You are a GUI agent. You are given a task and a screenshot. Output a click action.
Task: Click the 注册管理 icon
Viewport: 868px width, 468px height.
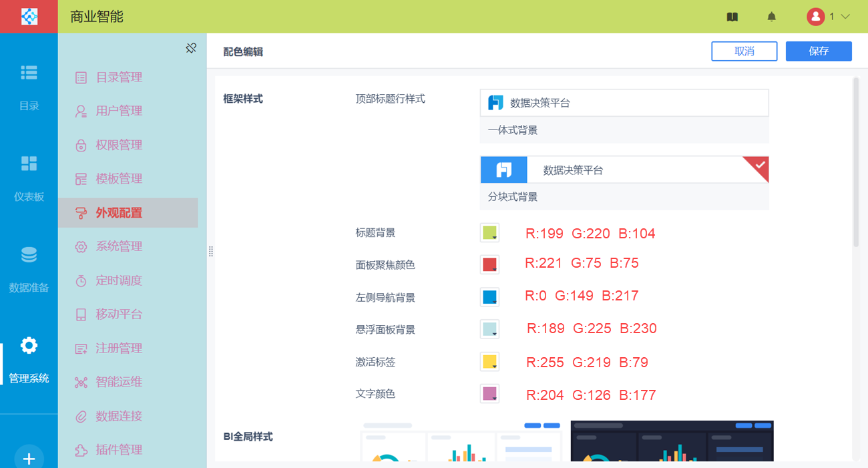point(81,348)
